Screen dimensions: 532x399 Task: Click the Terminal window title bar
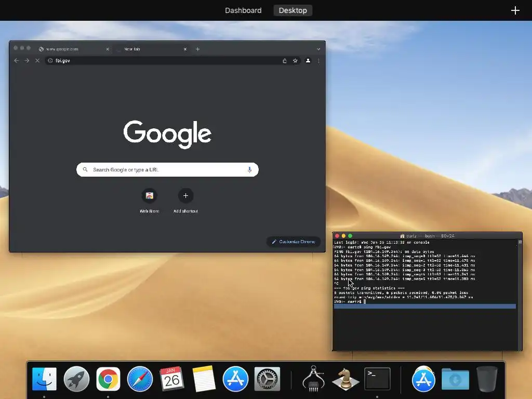tap(427, 236)
